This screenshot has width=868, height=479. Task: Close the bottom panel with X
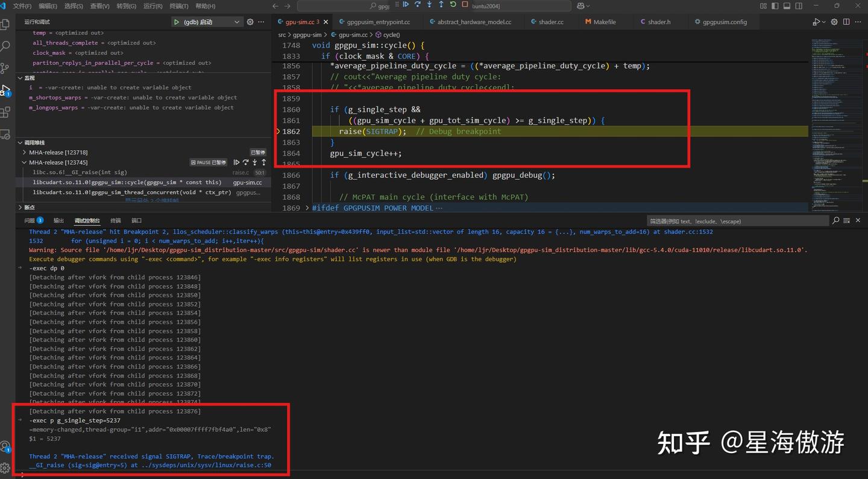click(x=858, y=221)
